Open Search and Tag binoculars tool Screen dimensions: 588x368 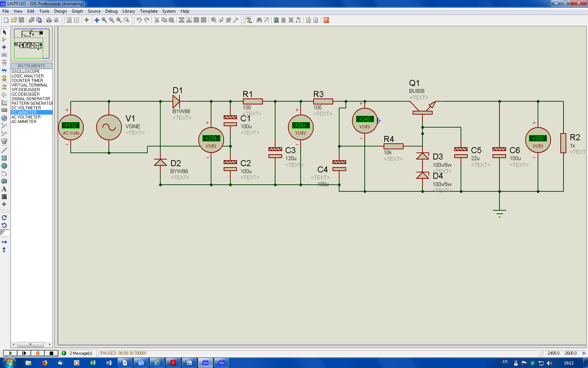(x=259, y=20)
